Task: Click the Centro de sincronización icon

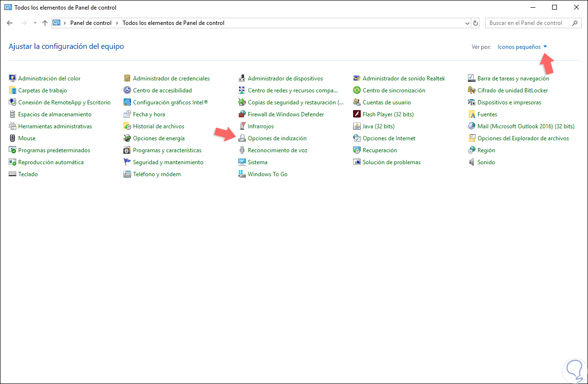Action: [357, 90]
